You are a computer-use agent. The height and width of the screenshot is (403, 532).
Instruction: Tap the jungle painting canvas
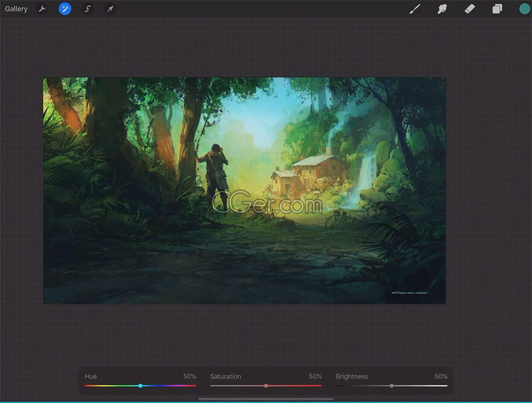tap(244, 191)
